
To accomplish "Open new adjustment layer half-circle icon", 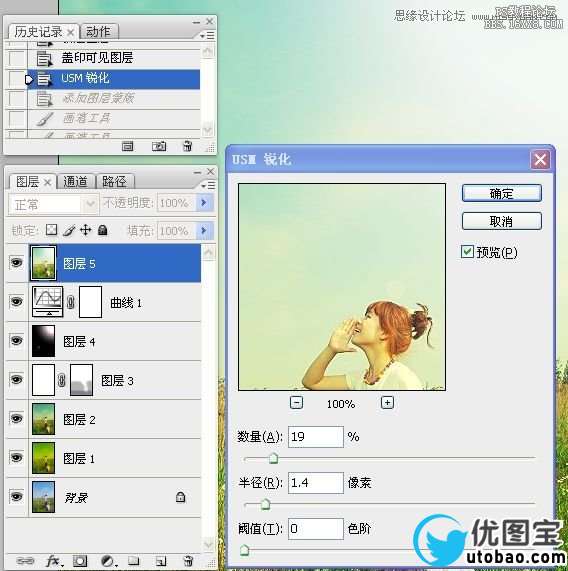I will coord(108,561).
